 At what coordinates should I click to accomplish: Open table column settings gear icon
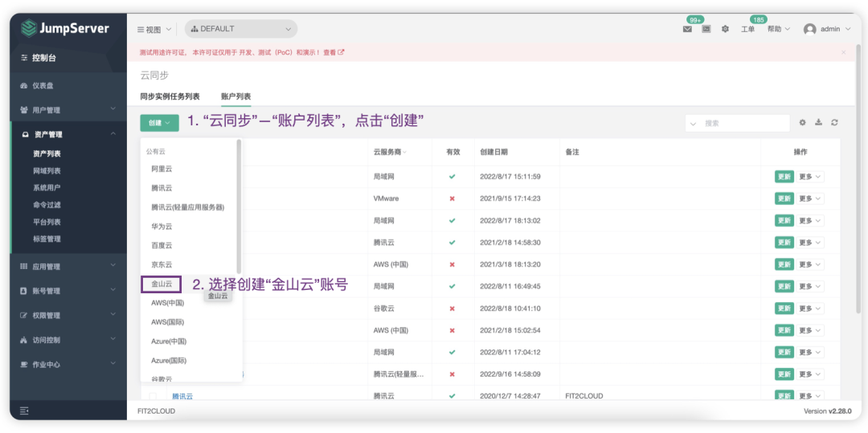tap(802, 123)
